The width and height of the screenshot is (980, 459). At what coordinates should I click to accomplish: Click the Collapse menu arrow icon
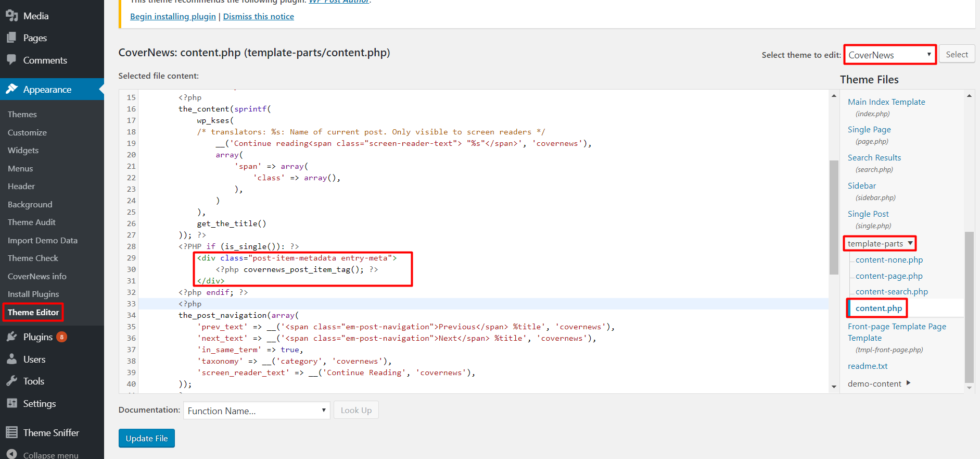click(11, 454)
